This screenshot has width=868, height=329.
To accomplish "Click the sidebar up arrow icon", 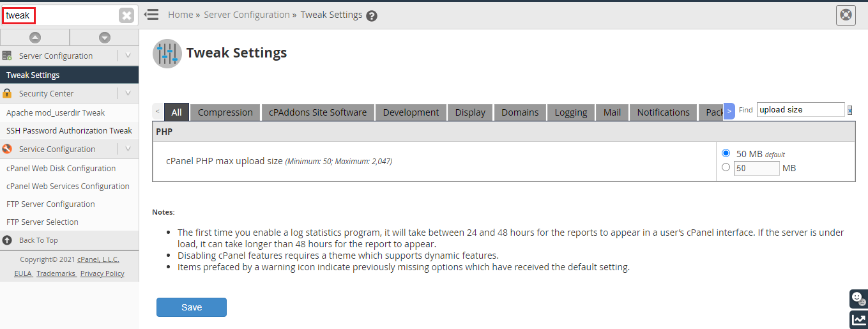I will click(35, 38).
